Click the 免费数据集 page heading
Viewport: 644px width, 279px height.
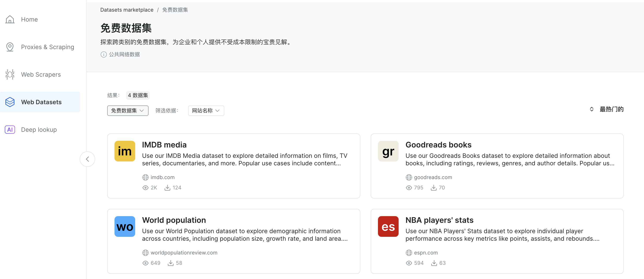click(126, 28)
